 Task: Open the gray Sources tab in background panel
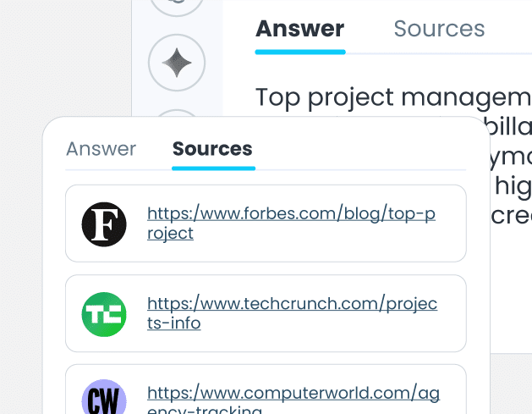(439, 29)
